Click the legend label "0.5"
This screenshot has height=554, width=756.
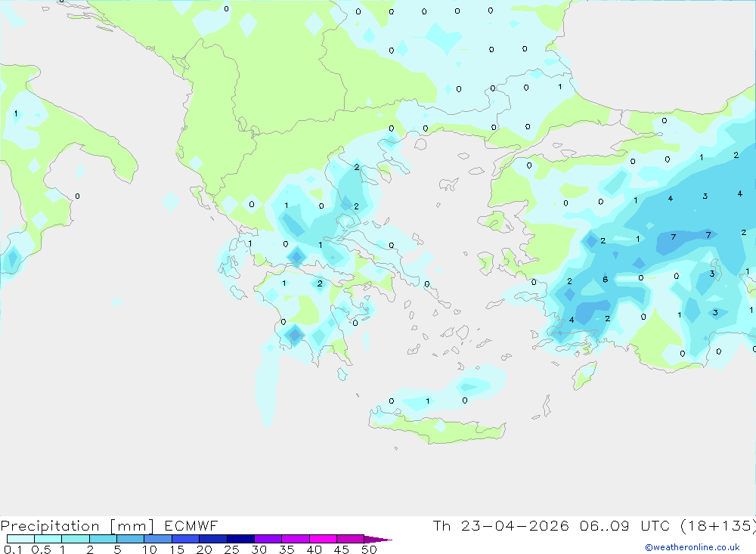pos(41,549)
